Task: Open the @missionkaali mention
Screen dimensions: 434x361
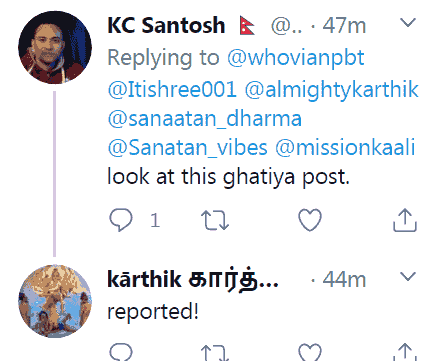Action: (x=345, y=147)
